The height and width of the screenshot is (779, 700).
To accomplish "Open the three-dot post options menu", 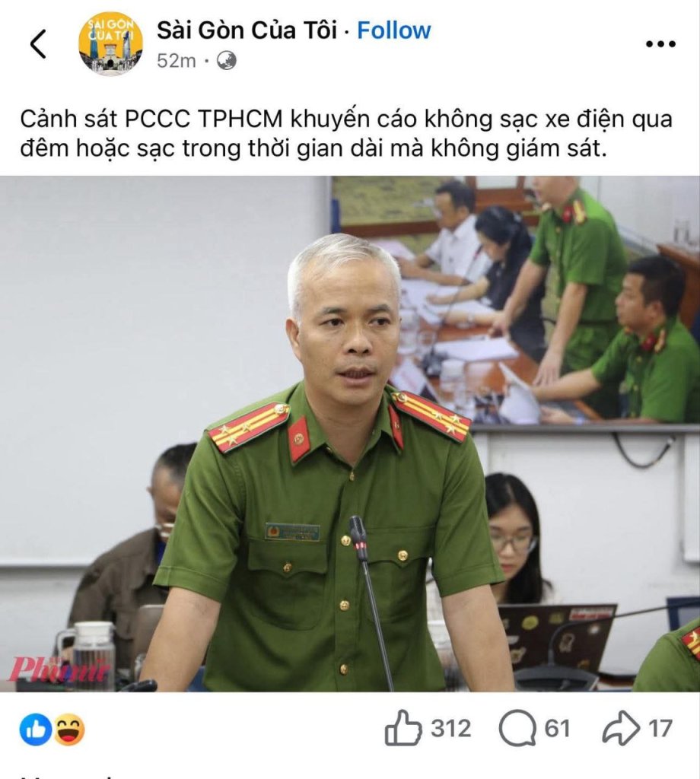I will pos(660,43).
